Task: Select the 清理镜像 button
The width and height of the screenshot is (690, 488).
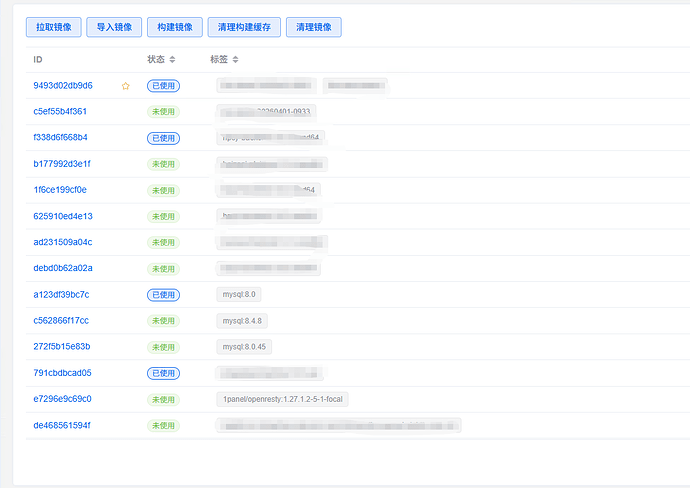Action: coord(314,27)
